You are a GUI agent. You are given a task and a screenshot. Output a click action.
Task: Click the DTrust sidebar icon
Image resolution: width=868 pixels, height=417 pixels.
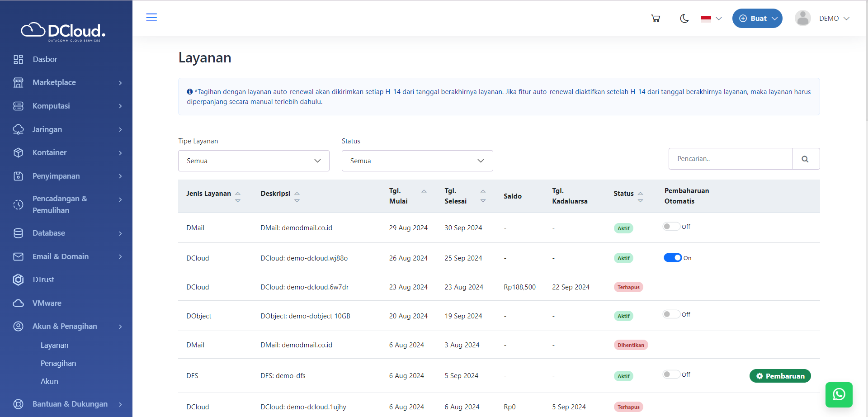click(18, 280)
